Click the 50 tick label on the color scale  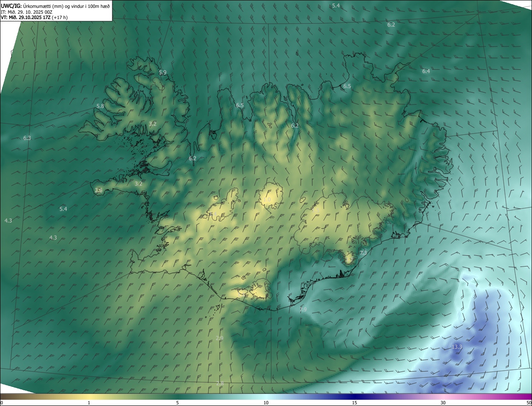[x=529, y=403]
